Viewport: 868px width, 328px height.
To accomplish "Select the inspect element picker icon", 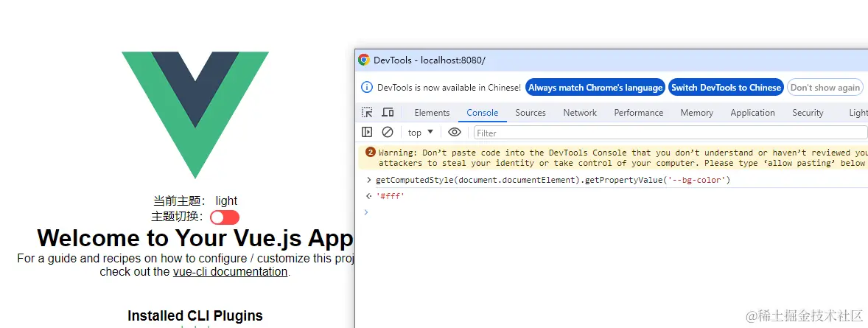I will 367,113.
